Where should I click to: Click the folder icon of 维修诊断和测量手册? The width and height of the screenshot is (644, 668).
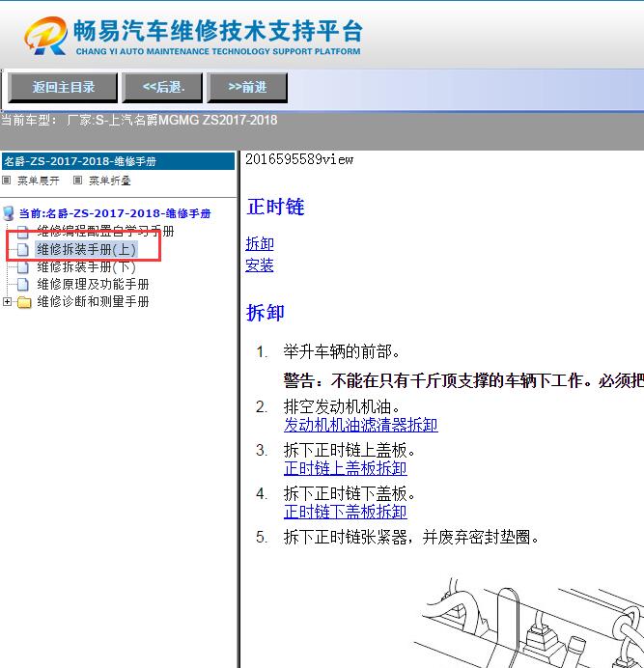point(24,302)
